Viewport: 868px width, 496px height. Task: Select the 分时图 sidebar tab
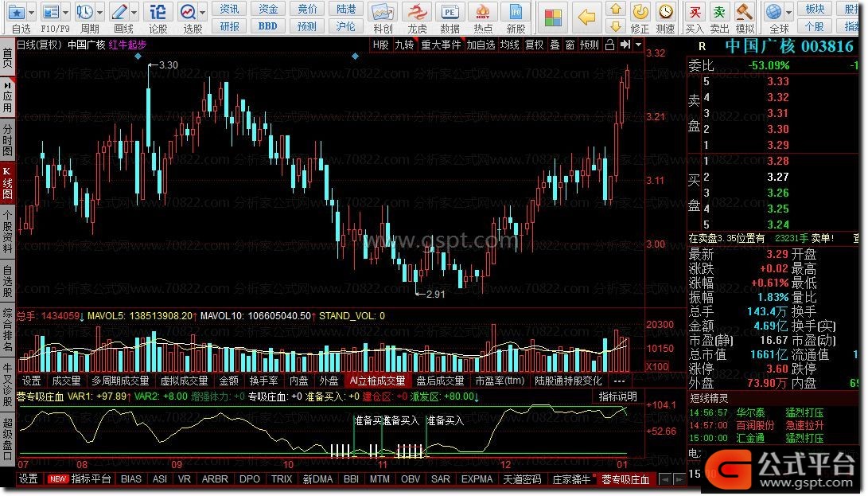8,139
